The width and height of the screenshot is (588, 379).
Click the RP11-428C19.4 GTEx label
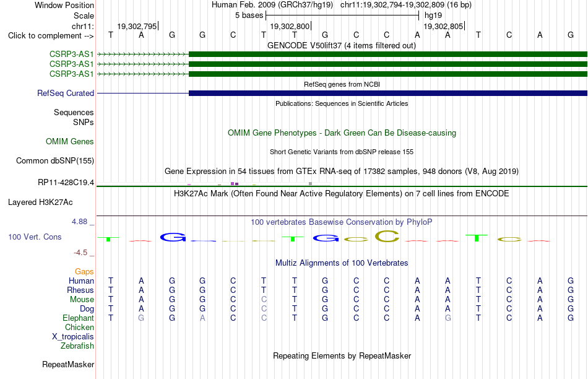66,182
